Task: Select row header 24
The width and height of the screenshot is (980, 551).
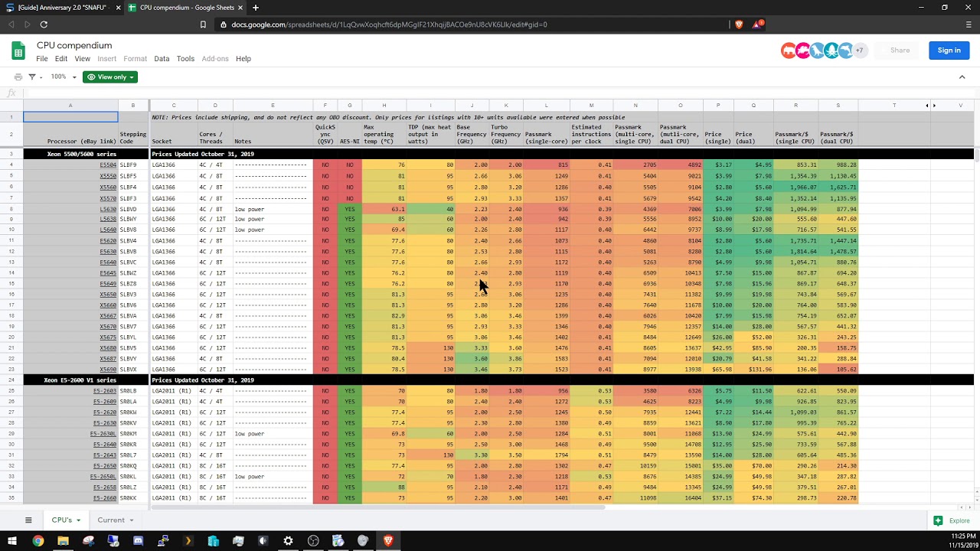Action: click(11, 380)
